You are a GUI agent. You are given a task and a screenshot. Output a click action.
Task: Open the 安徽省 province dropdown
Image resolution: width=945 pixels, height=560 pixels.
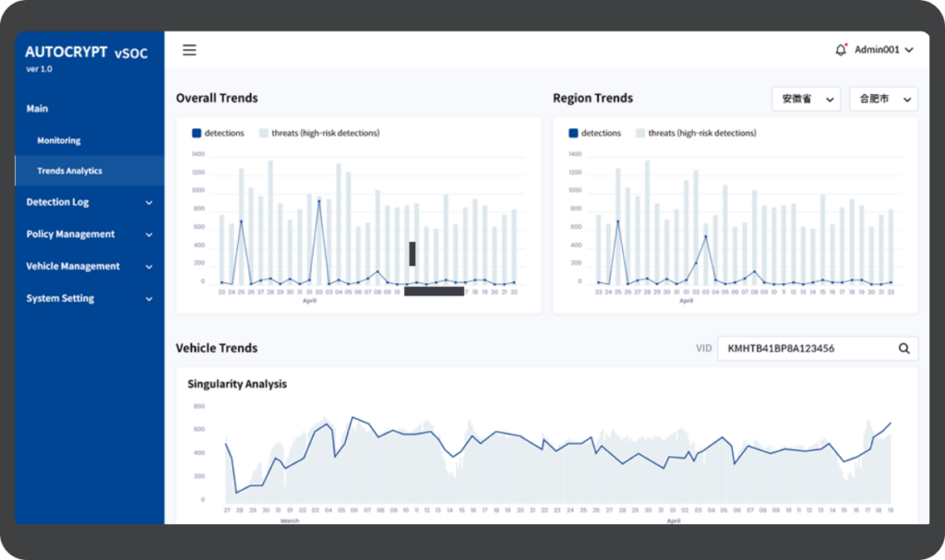pyautogui.click(x=806, y=99)
